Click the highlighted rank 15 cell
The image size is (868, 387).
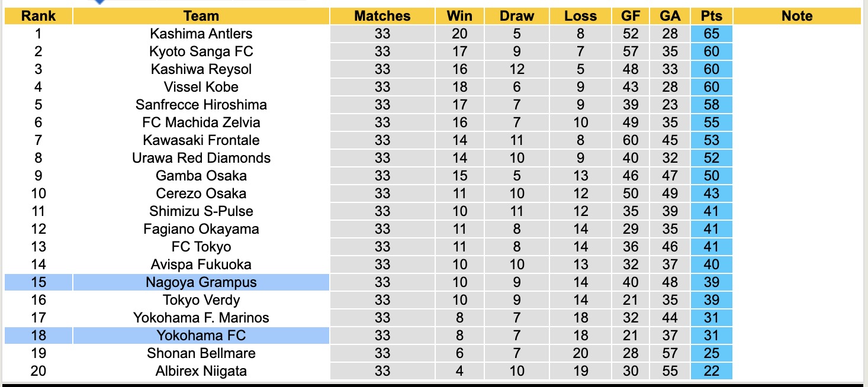tap(38, 282)
